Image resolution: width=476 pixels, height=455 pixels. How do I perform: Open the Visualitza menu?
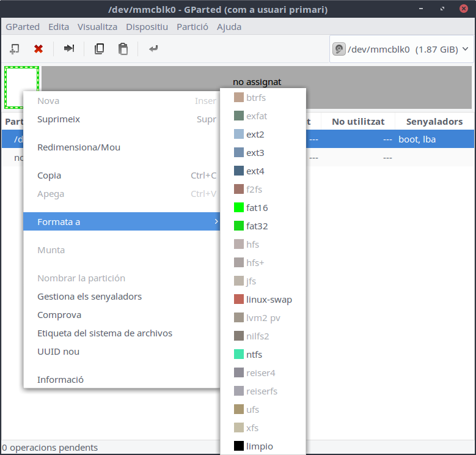97,27
